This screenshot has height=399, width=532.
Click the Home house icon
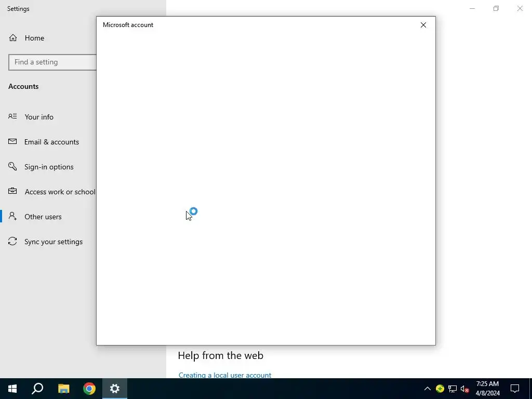click(x=13, y=37)
